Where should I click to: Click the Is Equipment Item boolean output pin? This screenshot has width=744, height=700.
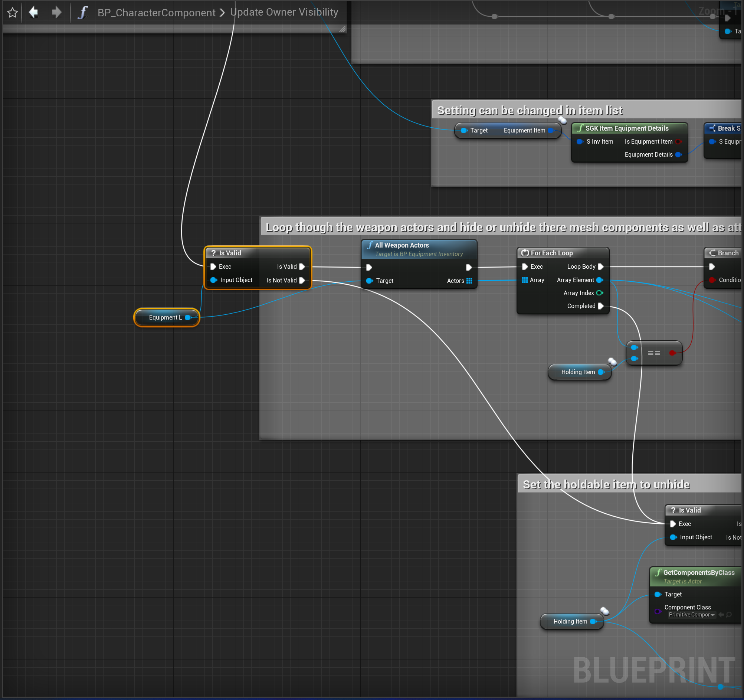pyautogui.click(x=678, y=141)
